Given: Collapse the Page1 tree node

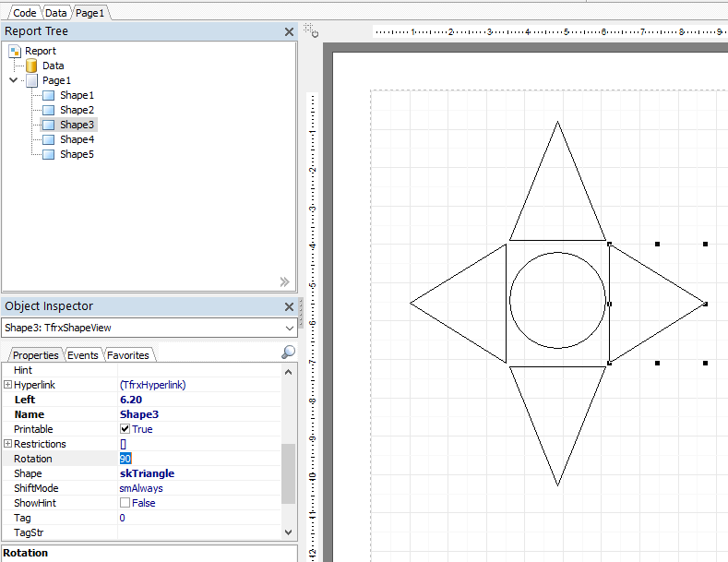Looking at the screenshot, I should pos(14,80).
